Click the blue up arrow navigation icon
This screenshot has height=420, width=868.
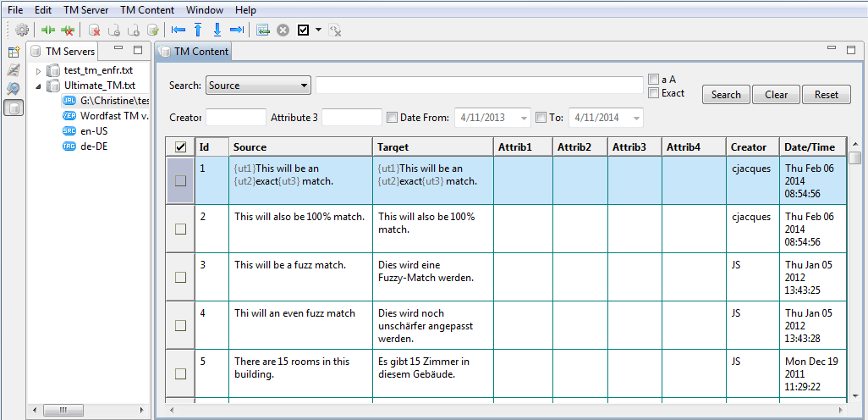coord(198,30)
